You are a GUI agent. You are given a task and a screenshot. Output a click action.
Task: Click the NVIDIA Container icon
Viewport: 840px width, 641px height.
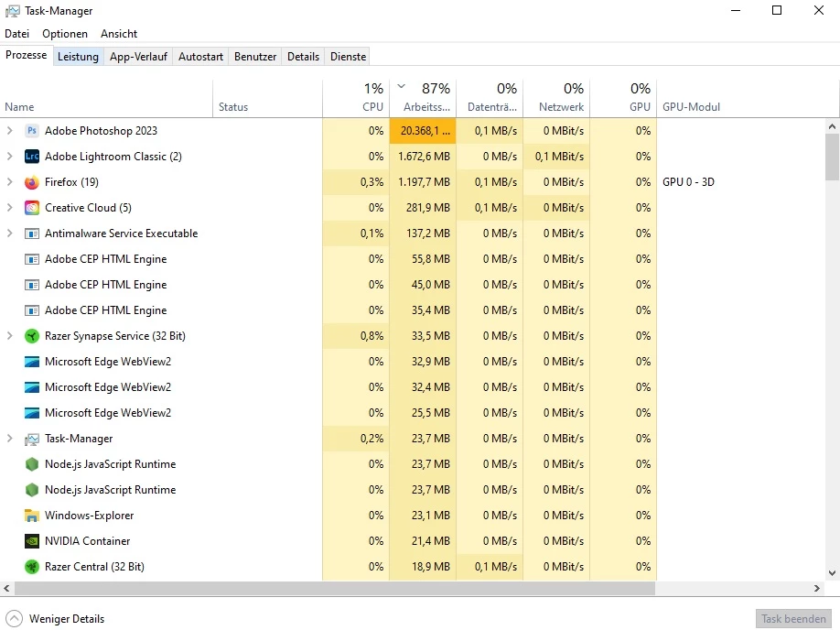pos(32,541)
